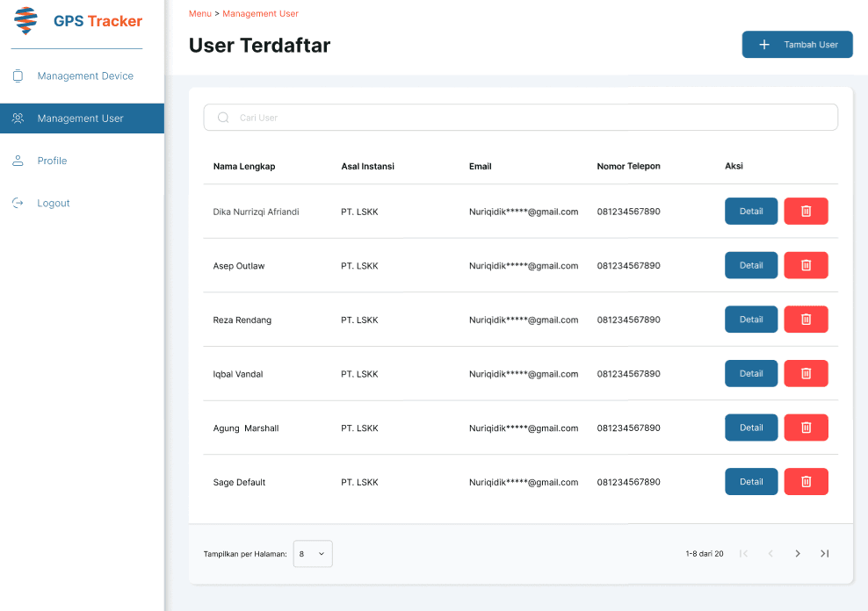Go to the previous page arrow
Viewport: 868px width, 611px height.
(770, 554)
